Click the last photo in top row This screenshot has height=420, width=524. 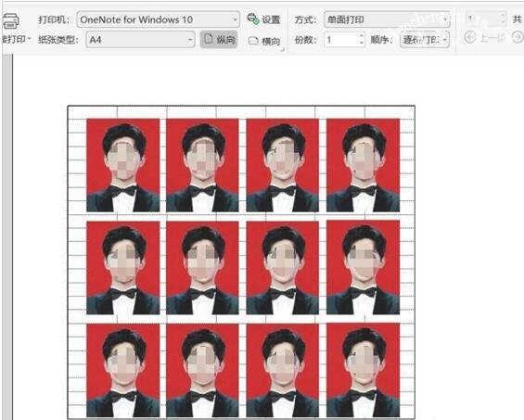click(x=363, y=165)
